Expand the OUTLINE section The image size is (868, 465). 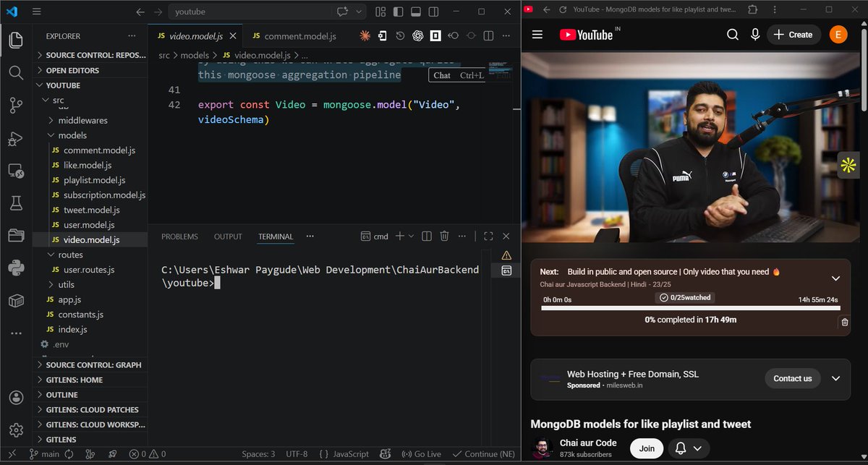(x=90, y=395)
